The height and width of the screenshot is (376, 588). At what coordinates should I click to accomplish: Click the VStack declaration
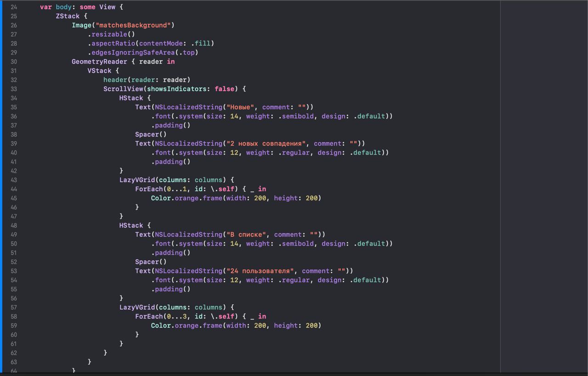99,71
